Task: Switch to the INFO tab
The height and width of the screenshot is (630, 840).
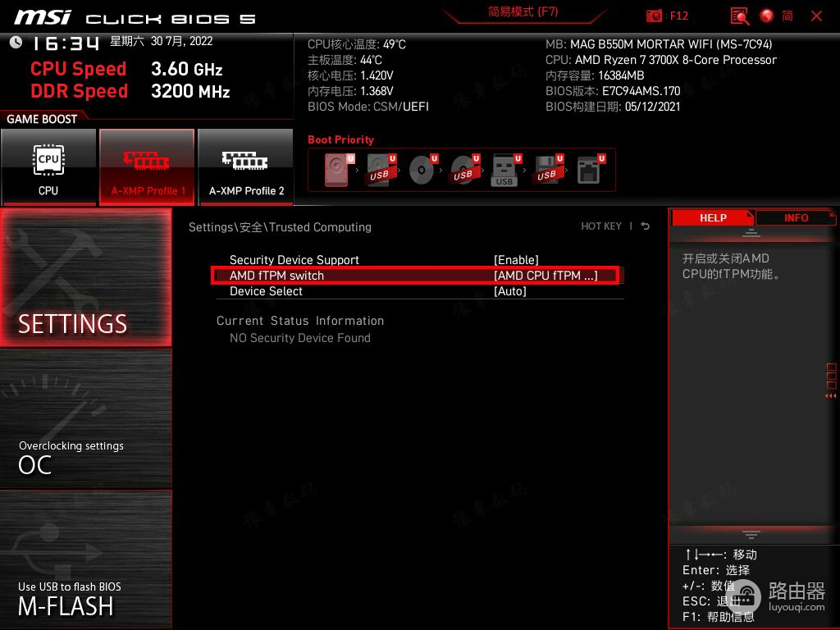Action: 796,217
